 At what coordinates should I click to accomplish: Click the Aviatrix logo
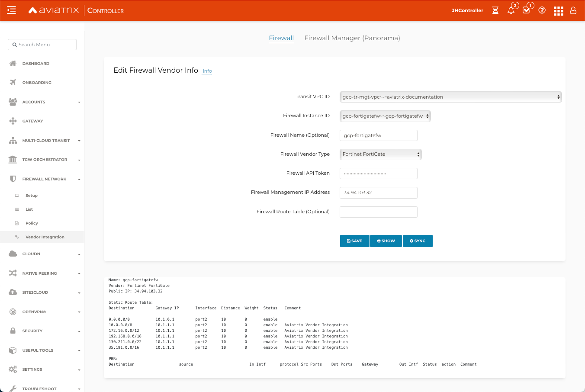[53, 11]
